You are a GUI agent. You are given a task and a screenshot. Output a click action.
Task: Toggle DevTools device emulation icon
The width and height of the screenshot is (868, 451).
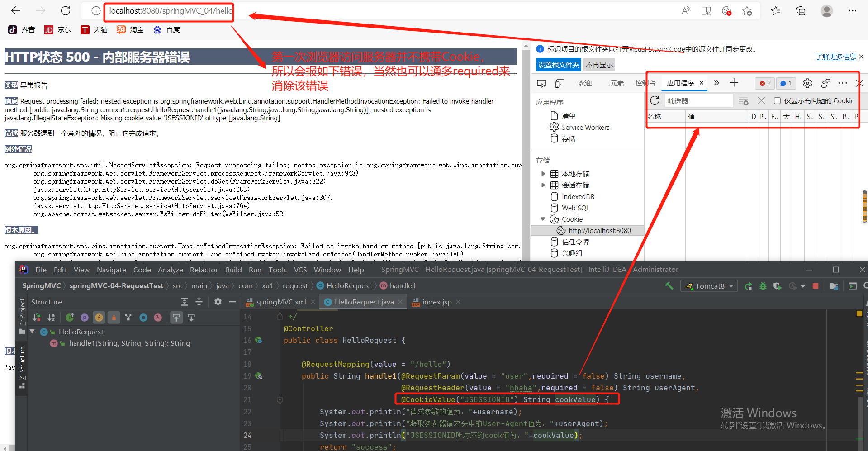pos(560,83)
